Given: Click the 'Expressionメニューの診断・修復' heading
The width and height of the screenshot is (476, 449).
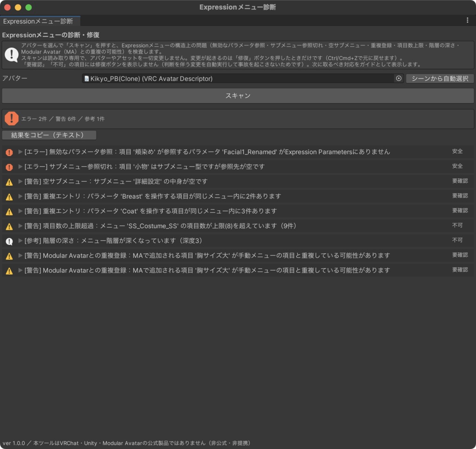Looking at the screenshot, I should tap(51, 35).
